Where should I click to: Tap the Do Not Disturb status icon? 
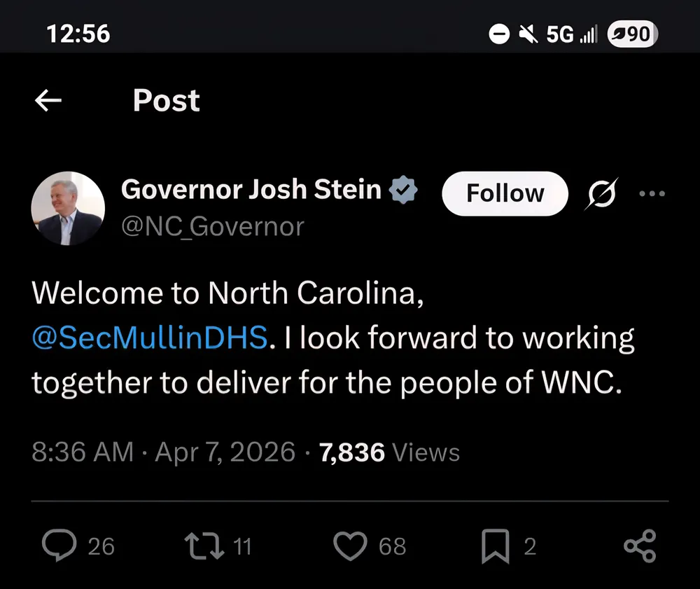pos(498,34)
